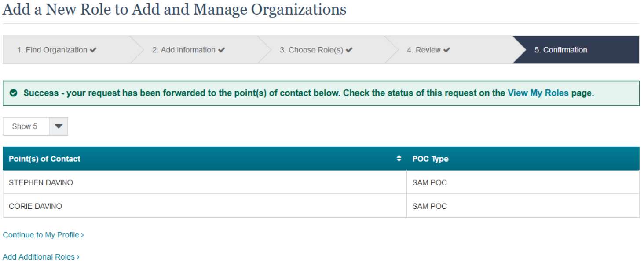Click the Find Organization step checkmark icon
This screenshot has height=267, width=644.
93,50
